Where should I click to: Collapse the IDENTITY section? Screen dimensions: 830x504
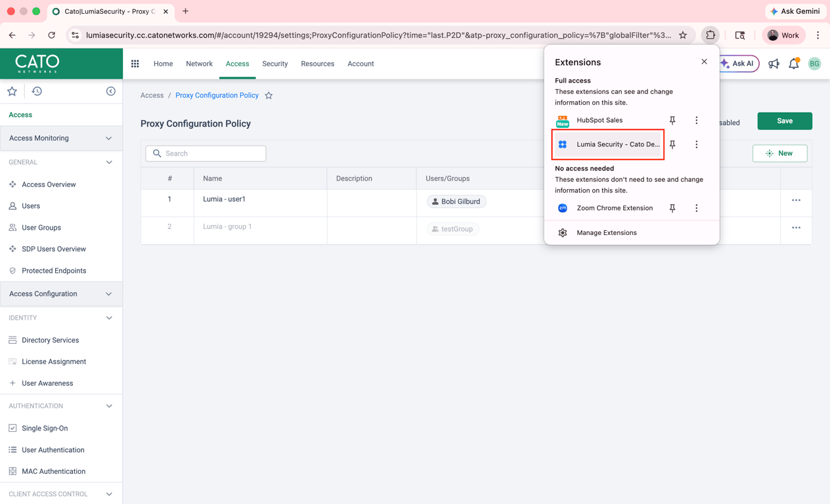coord(109,318)
